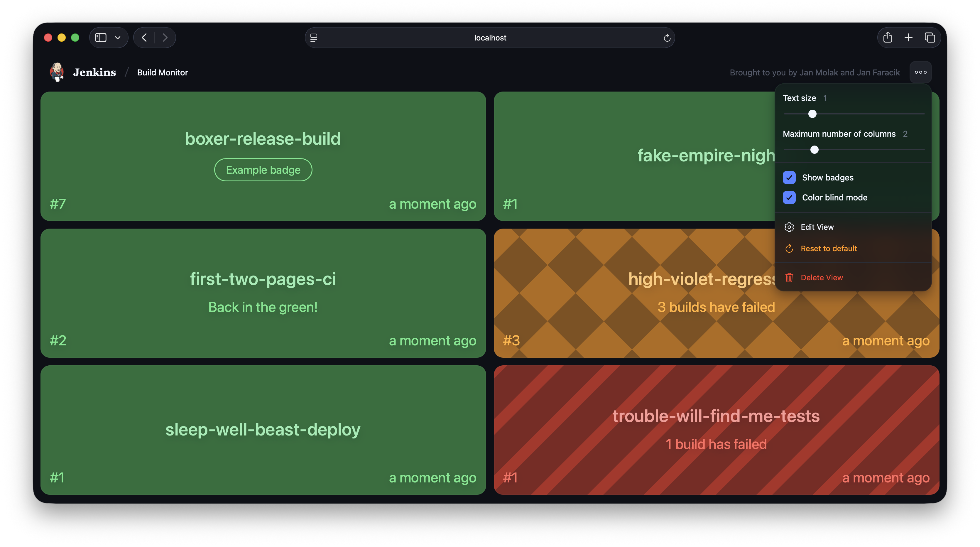Open the browser share icon

click(888, 37)
